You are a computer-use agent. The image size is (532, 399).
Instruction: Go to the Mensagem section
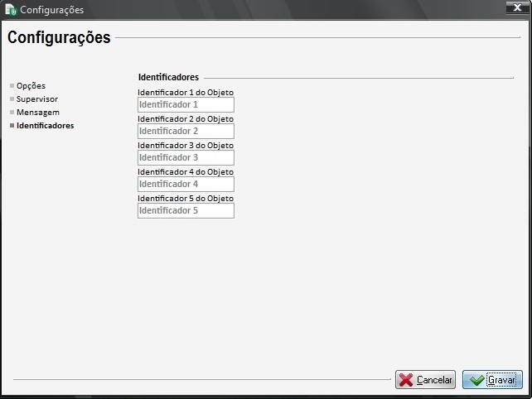pyautogui.click(x=37, y=113)
